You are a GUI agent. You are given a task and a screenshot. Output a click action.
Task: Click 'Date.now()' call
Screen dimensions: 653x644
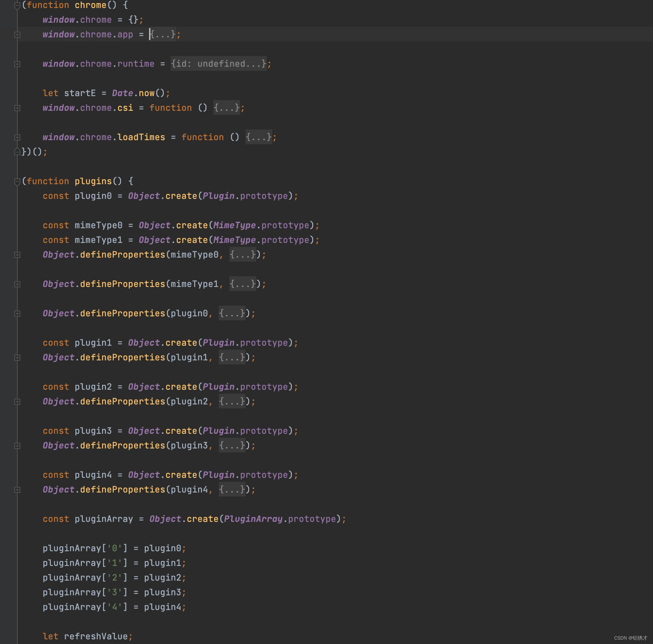[138, 93]
